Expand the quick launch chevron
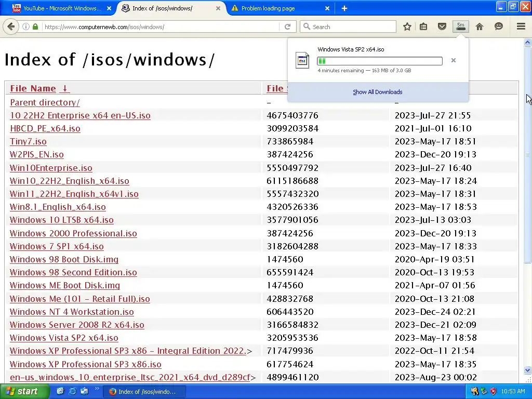 pyautogui.click(x=96, y=389)
